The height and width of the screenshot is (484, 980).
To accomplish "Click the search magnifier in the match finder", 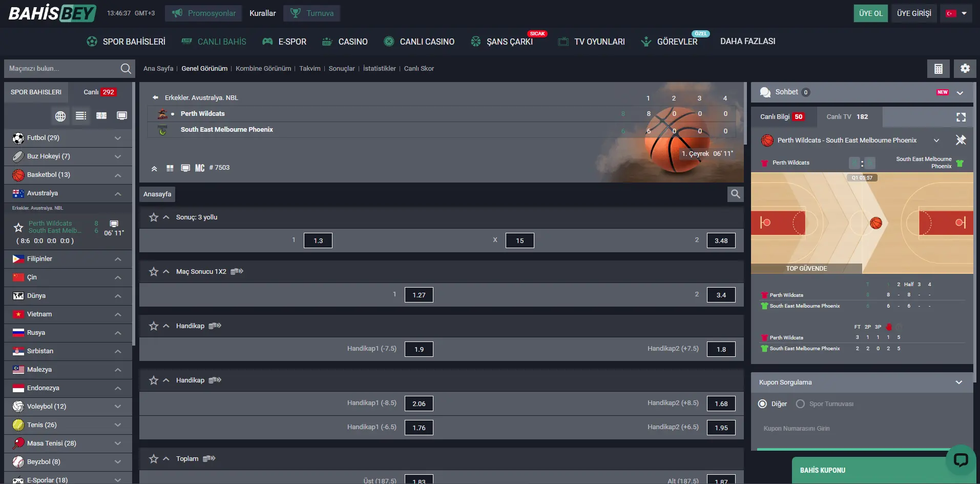I will coord(126,69).
